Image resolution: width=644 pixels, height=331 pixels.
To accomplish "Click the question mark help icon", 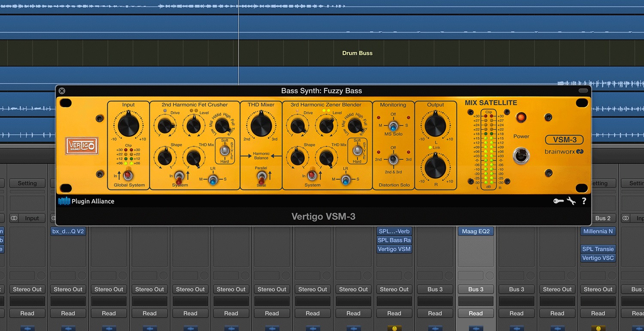I will pos(584,200).
